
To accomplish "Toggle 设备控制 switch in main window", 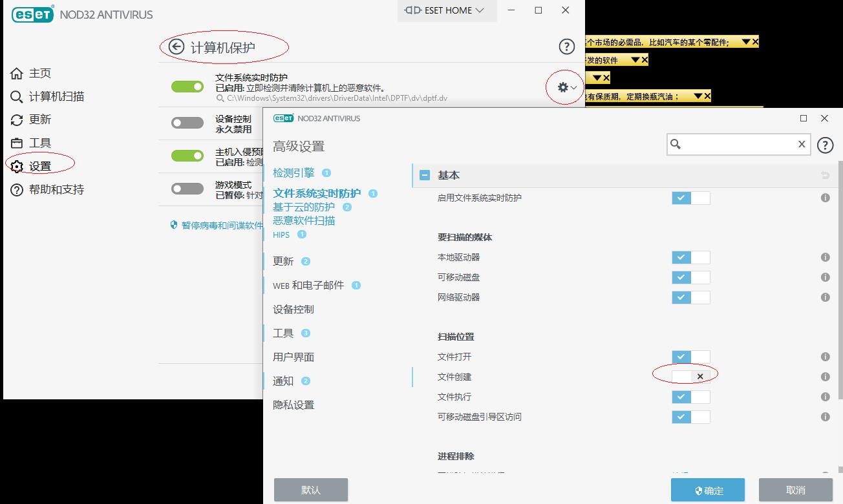I will coord(187,123).
